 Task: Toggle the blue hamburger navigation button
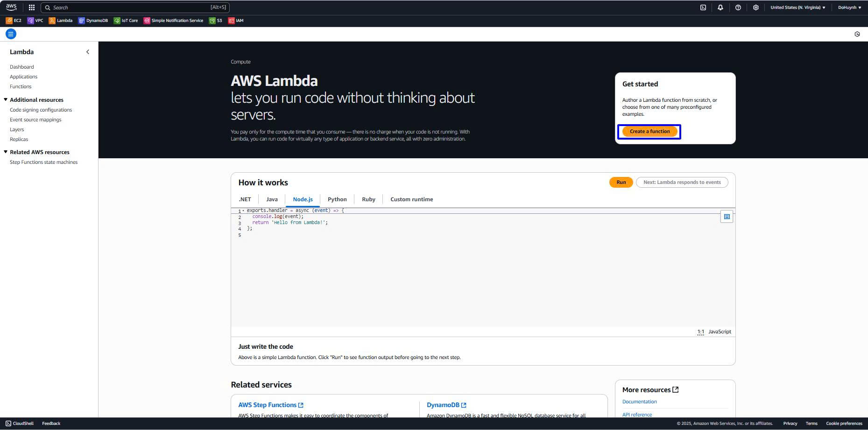[11, 34]
